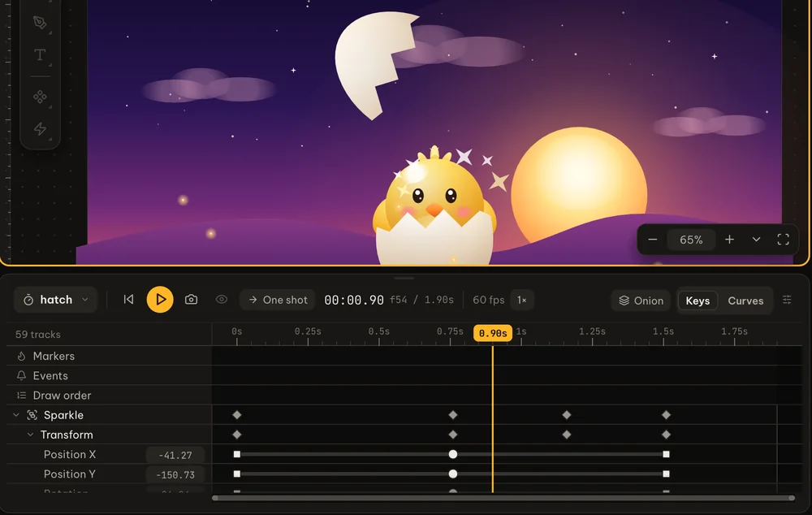Select Sparkle keyframe near 0.75s
This screenshot has width=812, height=515.
click(x=453, y=415)
